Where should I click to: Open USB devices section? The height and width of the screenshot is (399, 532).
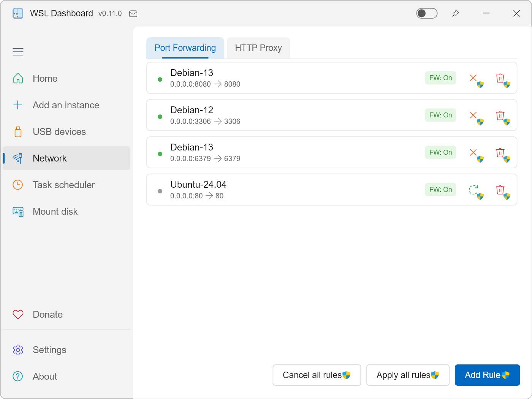(66, 132)
